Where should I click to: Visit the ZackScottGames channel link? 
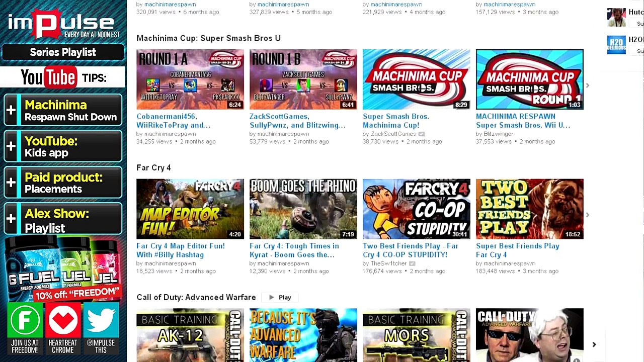pyautogui.click(x=393, y=134)
